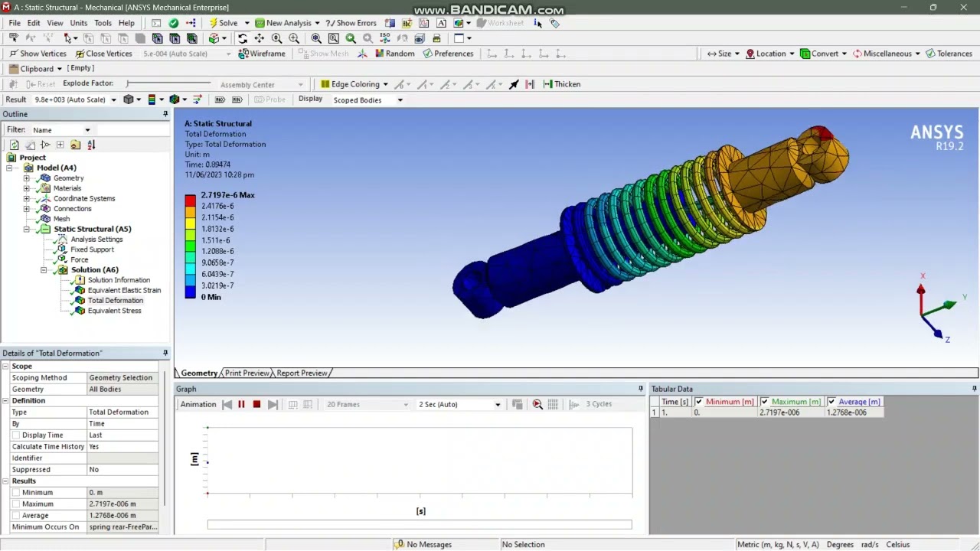This screenshot has width=980, height=551.
Task: Pin the Outline panel
Action: pyautogui.click(x=165, y=114)
